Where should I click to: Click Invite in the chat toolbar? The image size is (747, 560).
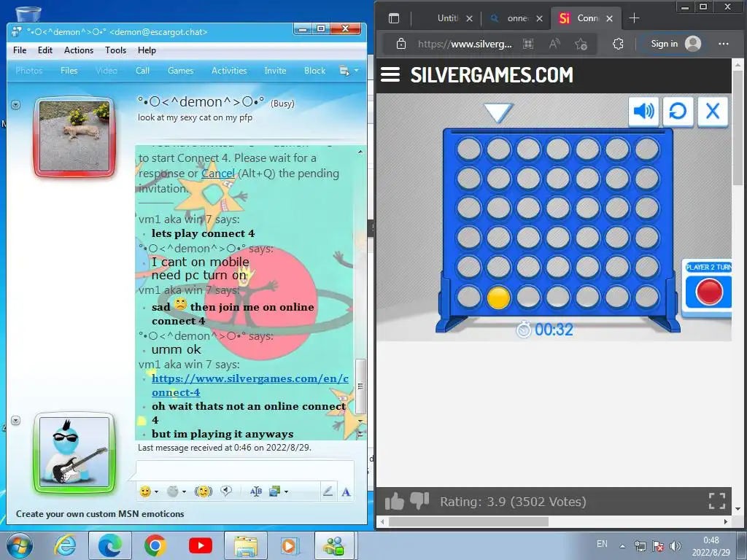[x=275, y=71]
